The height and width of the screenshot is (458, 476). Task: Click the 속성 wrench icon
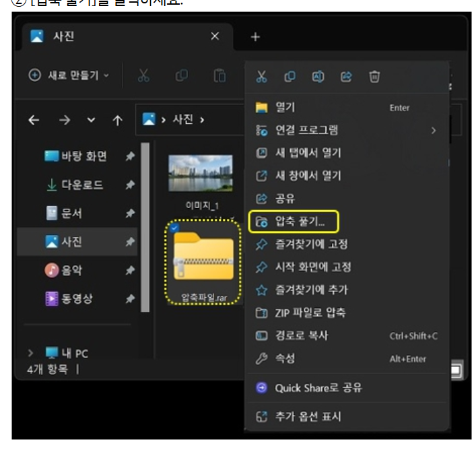tap(261, 359)
